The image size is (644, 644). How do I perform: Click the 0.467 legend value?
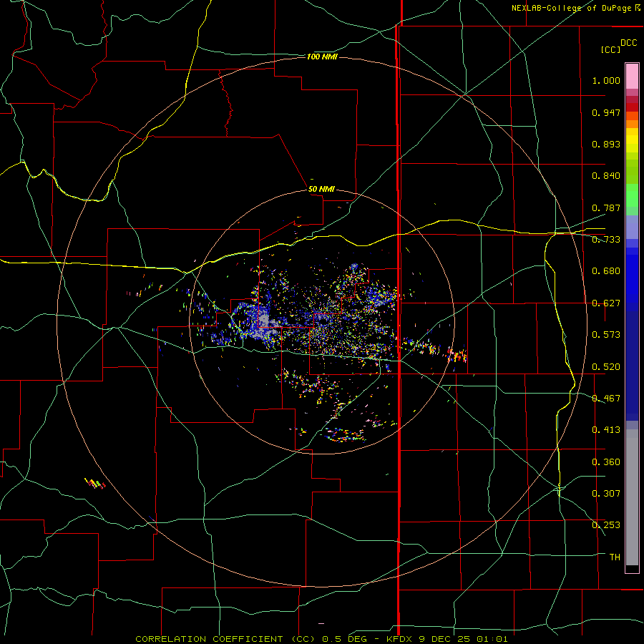click(606, 398)
